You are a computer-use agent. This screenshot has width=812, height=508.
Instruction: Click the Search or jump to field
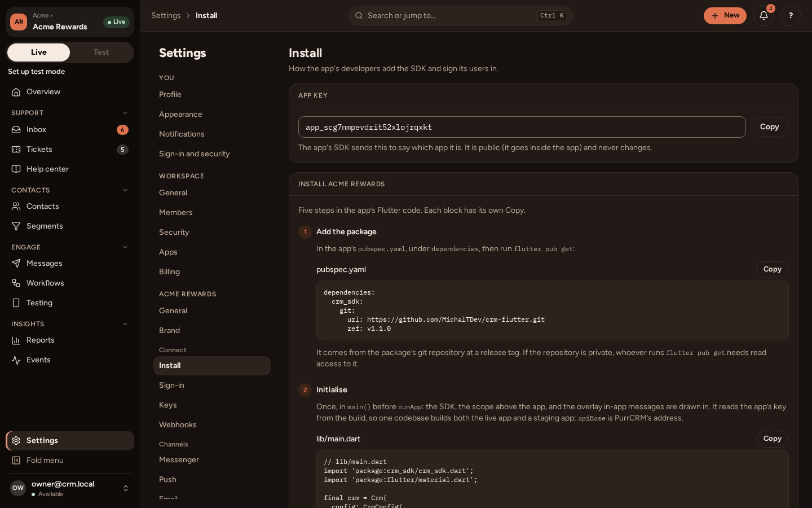[461, 16]
